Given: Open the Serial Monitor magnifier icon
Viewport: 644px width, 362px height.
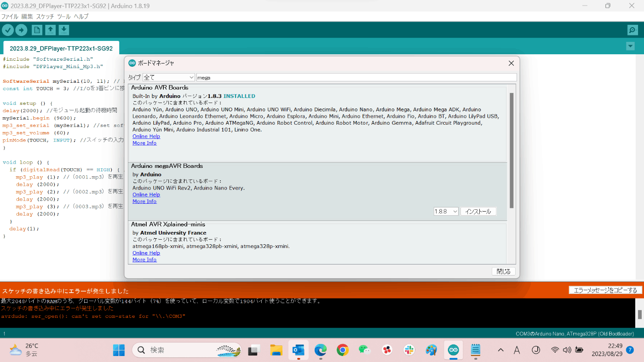Looking at the screenshot, I should click(632, 30).
